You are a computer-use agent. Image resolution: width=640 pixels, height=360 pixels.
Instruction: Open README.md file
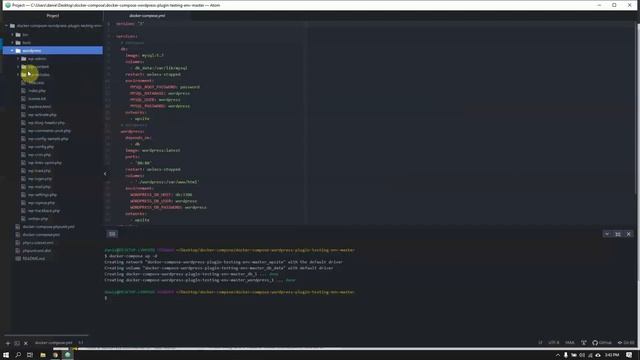pyautogui.click(x=33, y=258)
